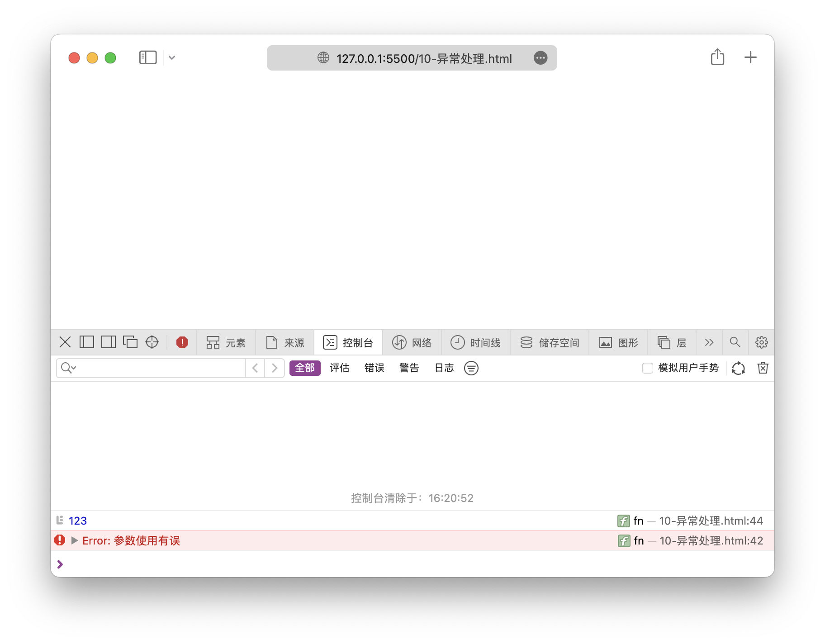Click the console input prompt line
The height and width of the screenshot is (644, 825).
pos(181,564)
